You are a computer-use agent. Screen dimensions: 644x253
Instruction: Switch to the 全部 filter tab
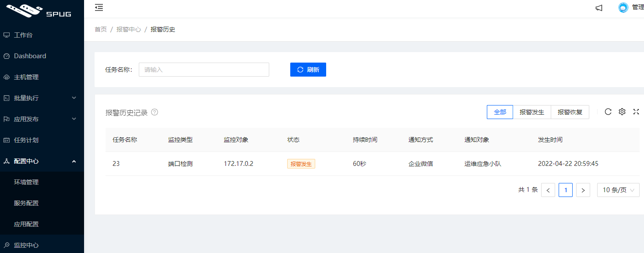[500, 112]
